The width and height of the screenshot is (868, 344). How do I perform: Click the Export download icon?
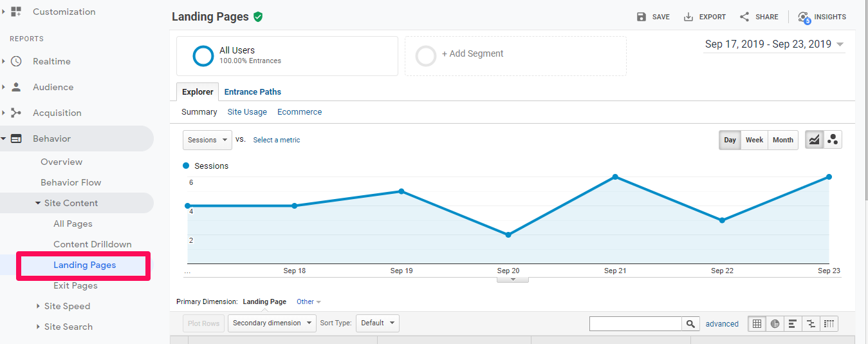[688, 17]
